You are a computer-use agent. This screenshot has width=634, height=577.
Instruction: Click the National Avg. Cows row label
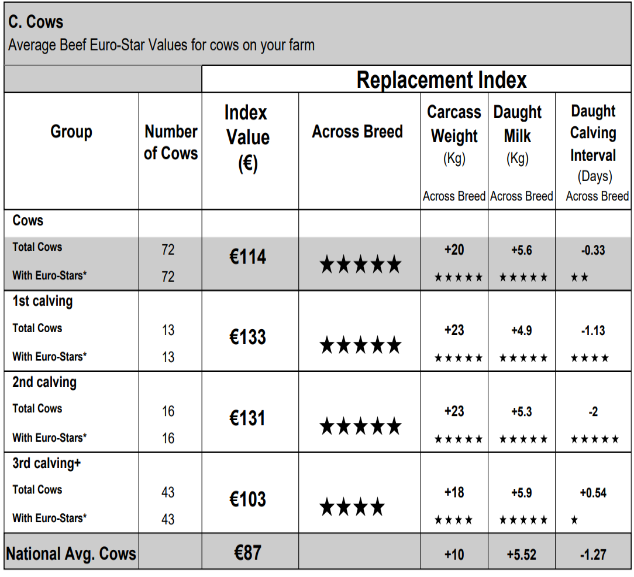tap(72, 554)
